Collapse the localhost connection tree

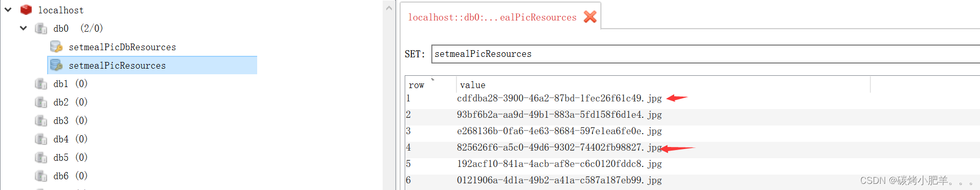8,9
